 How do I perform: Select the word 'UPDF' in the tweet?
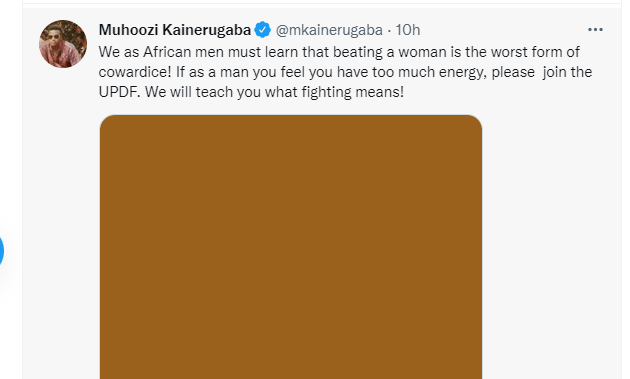point(119,92)
